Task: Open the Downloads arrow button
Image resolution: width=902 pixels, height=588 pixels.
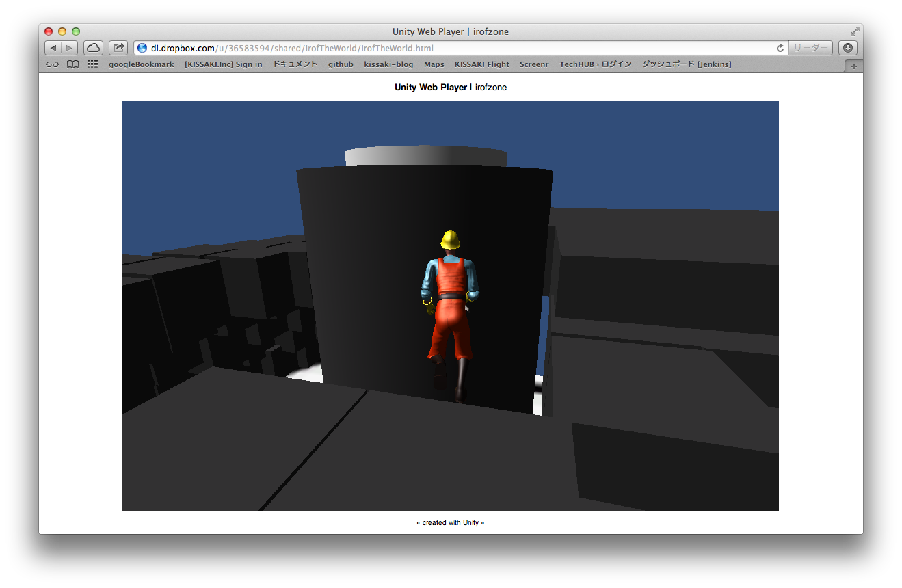Action: (847, 48)
